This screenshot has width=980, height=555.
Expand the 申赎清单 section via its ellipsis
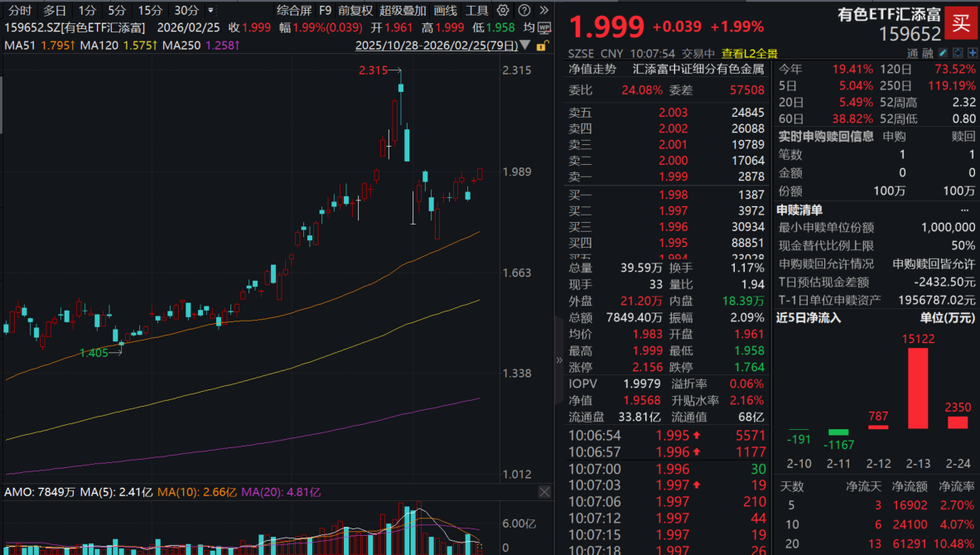tap(964, 210)
